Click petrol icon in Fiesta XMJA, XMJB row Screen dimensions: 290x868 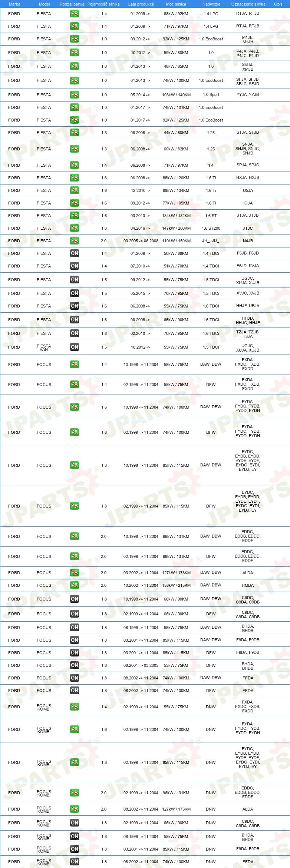(x=75, y=66)
